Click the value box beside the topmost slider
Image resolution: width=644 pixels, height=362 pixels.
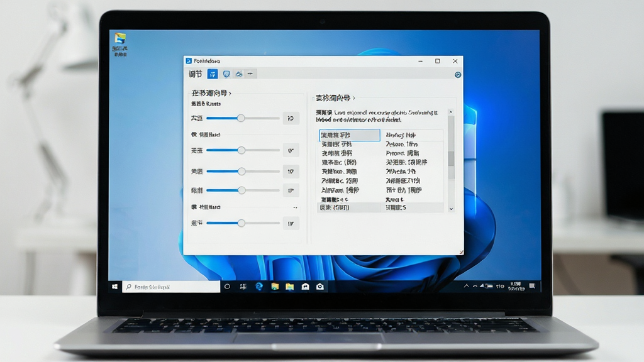pyautogui.click(x=291, y=118)
